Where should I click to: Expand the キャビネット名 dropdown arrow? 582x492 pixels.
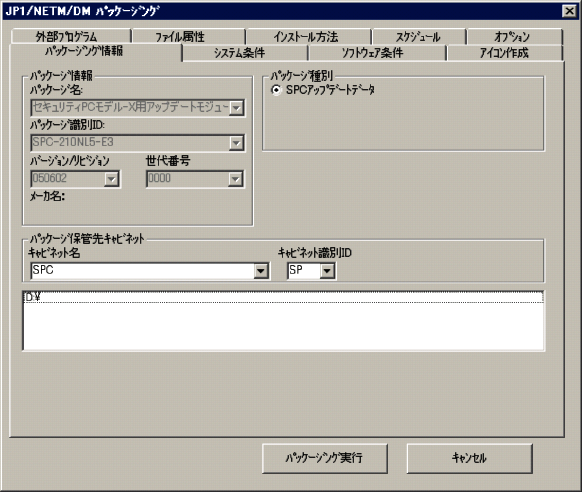[x=261, y=271]
